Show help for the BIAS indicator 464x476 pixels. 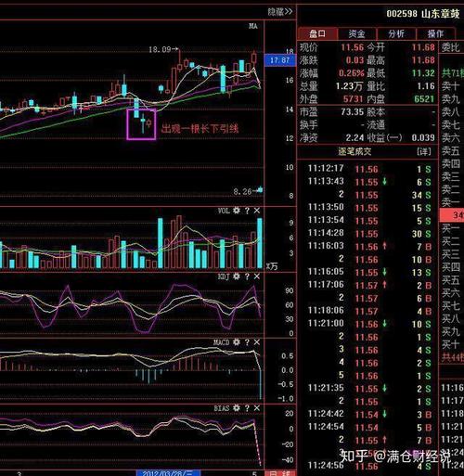click(x=247, y=408)
